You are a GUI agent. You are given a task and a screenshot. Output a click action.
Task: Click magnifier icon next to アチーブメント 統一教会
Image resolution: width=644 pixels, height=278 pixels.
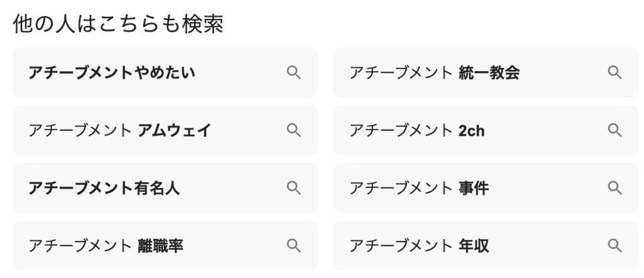pyautogui.click(x=614, y=73)
